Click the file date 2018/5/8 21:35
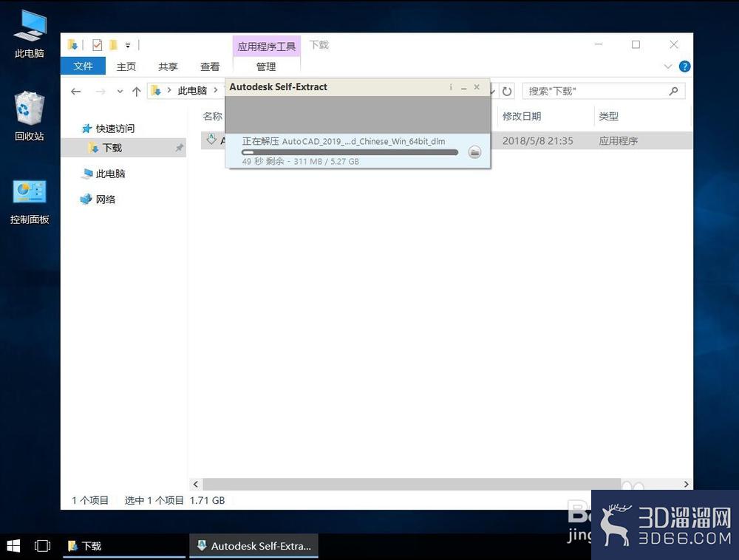The image size is (739, 560). (x=537, y=141)
